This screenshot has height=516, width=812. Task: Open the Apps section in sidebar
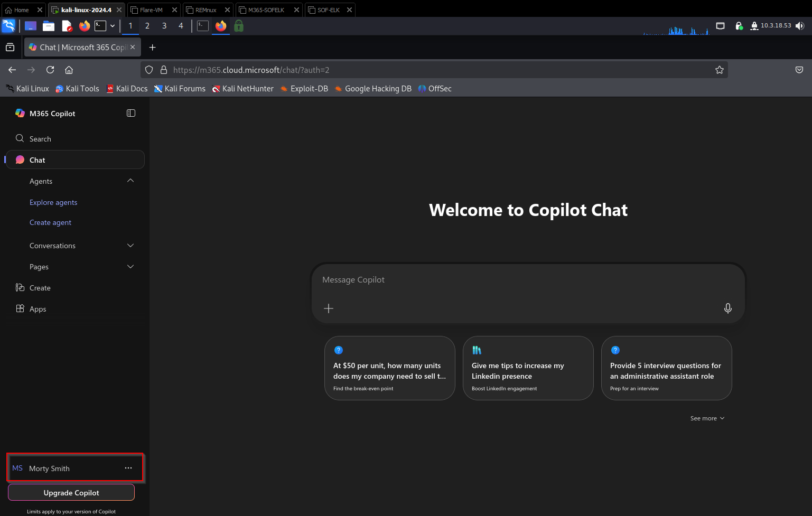(38, 309)
